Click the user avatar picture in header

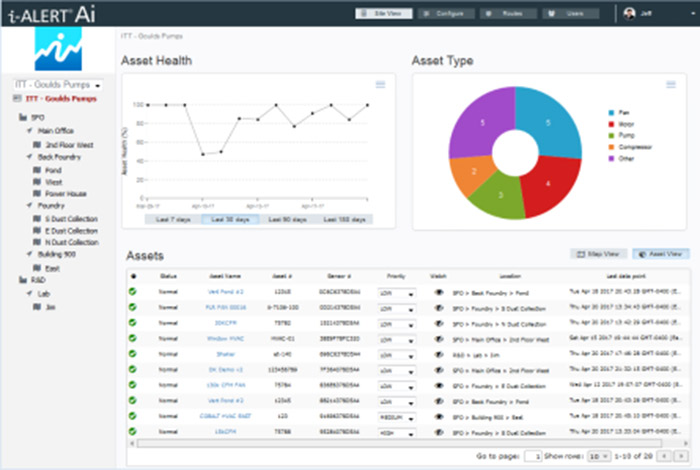pos(629,13)
